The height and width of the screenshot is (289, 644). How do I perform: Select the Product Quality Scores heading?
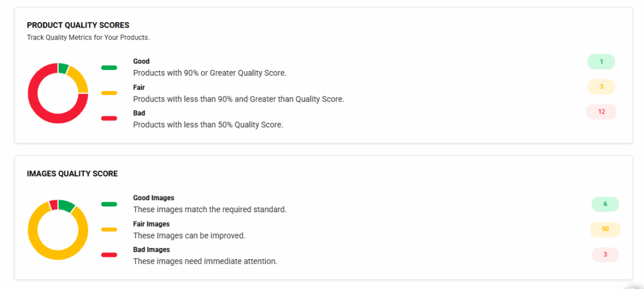(x=78, y=25)
